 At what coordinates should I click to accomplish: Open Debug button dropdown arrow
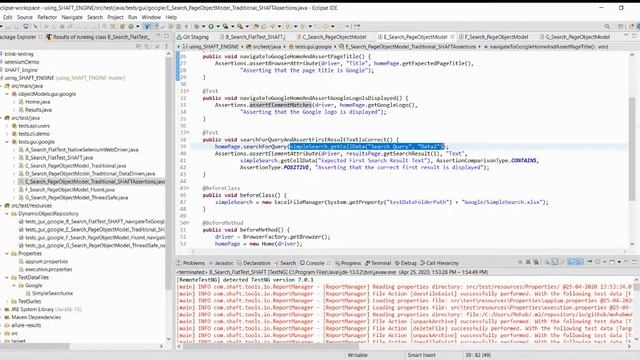203,27
